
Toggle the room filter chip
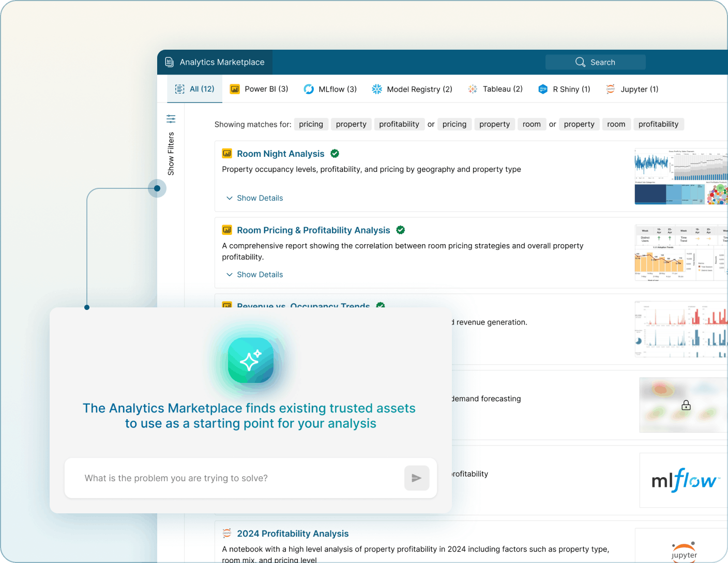[x=532, y=124]
